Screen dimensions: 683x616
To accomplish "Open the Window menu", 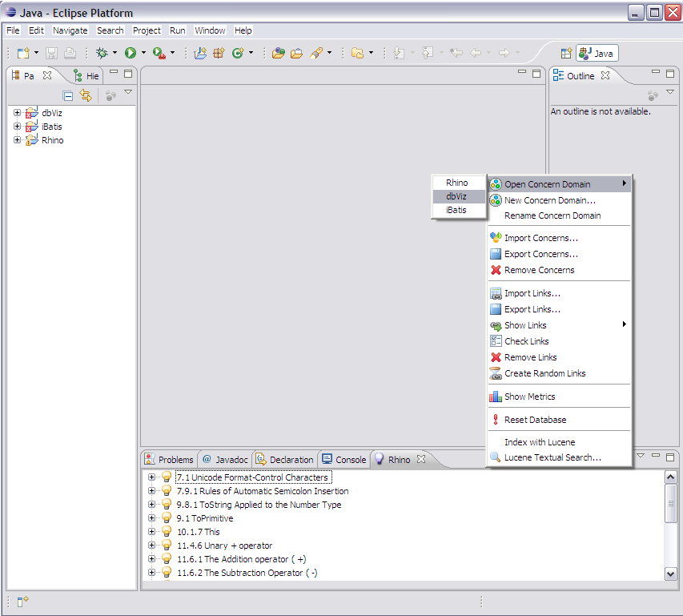I will point(210,30).
